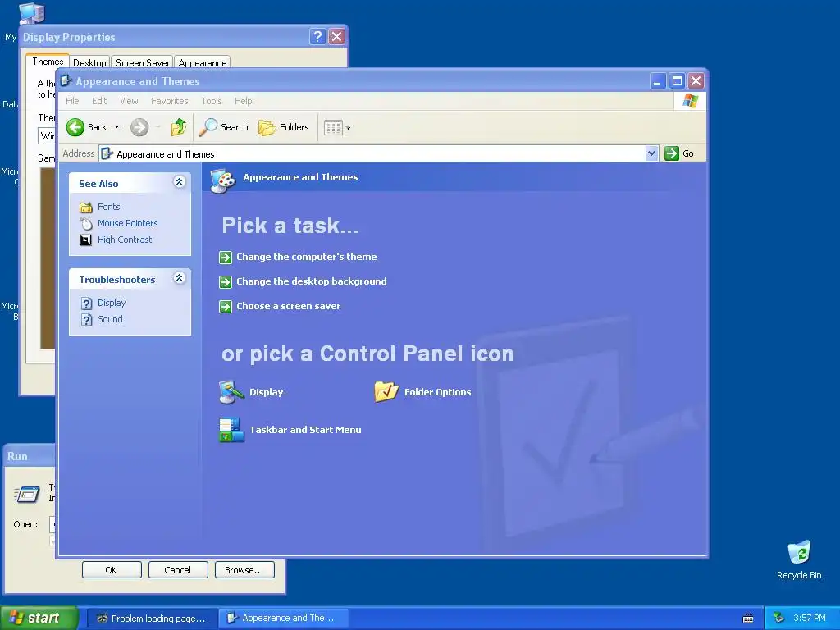Open the Favorites menu
This screenshot has width=840, height=630.
coord(169,101)
